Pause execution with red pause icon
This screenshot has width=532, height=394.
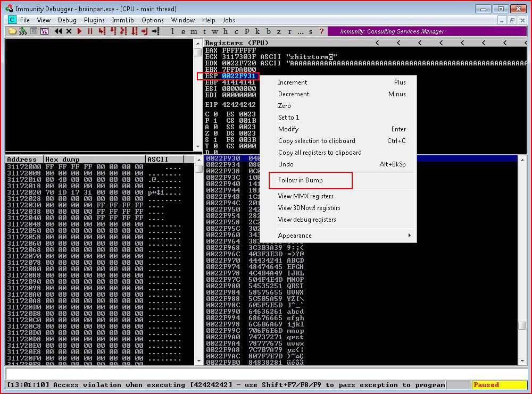point(90,31)
